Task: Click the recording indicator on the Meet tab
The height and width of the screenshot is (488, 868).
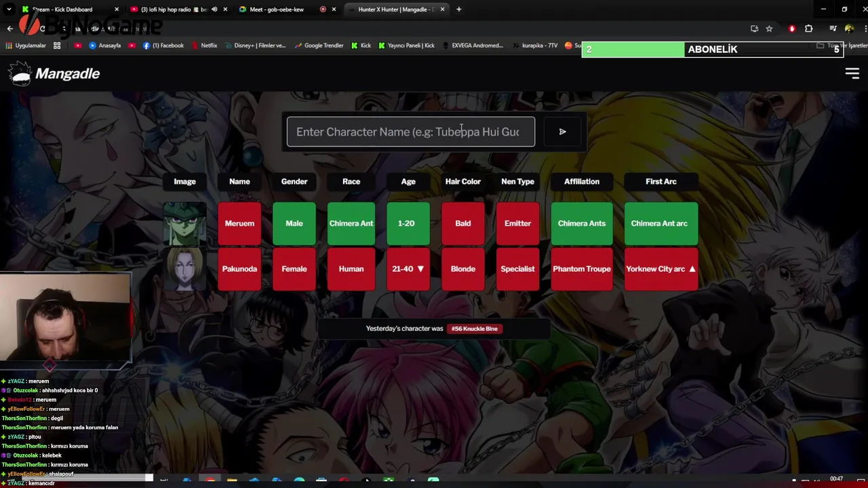Action: [323, 9]
